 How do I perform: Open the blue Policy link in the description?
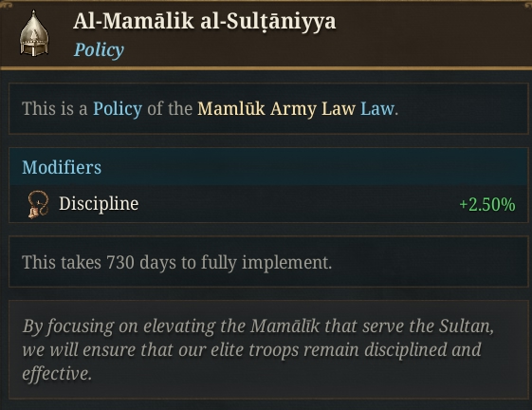coord(118,109)
